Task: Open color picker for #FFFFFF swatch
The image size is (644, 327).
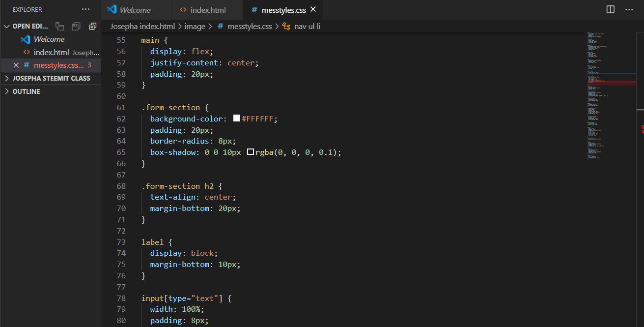Action: [237, 119]
